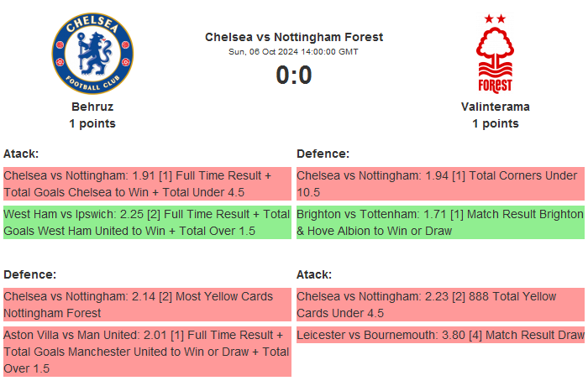Click player name Valinterama

[x=495, y=107]
